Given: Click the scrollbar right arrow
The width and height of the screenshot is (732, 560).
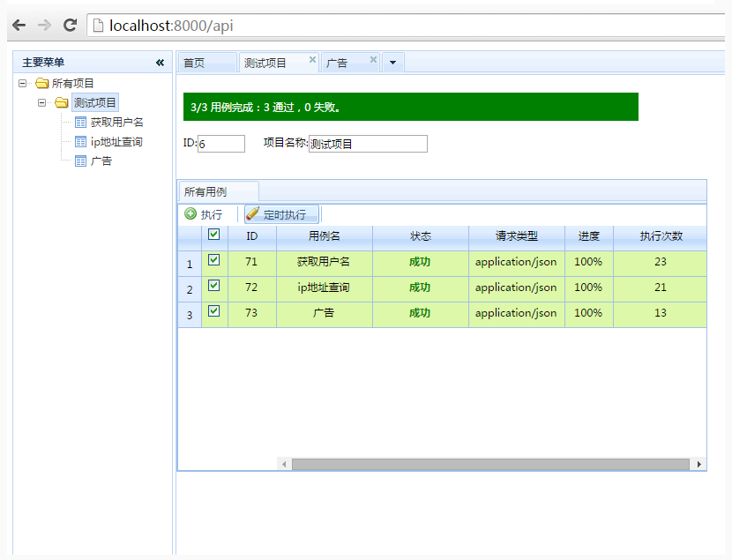Looking at the screenshot, I should click(x=698, y=465).
